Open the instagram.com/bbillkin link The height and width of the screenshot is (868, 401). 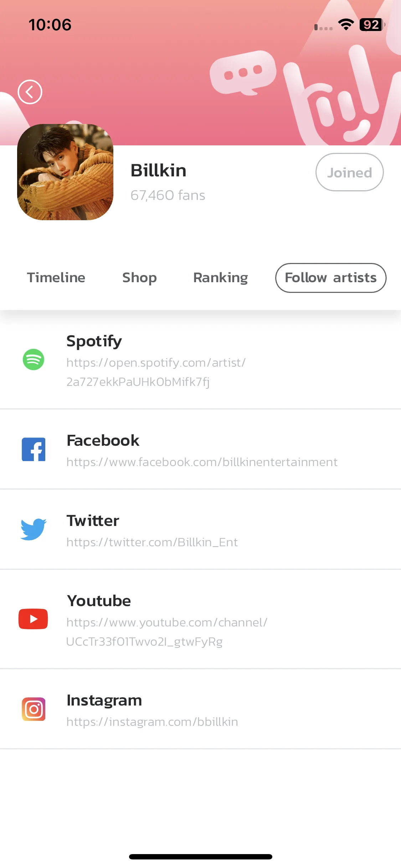(152, 722)
